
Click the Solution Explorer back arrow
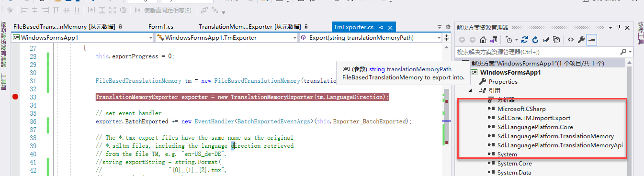point(462,40)
